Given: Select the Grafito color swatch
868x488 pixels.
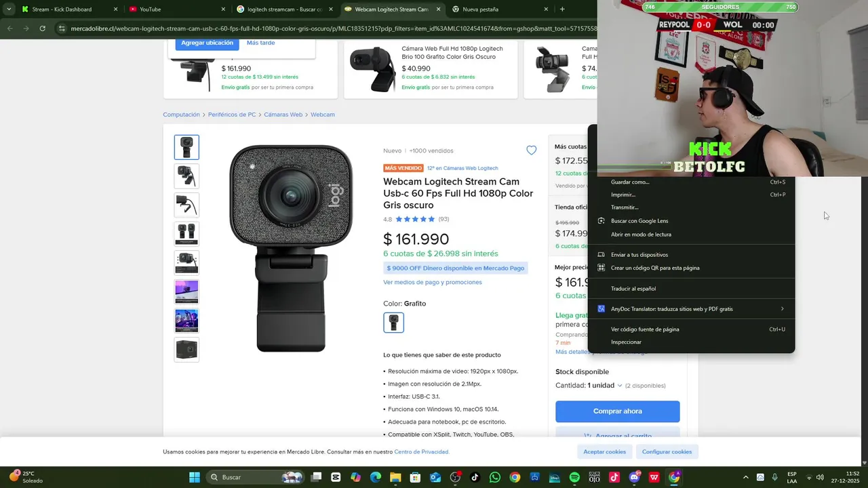Looking at the screenshot, I should 393,323.
